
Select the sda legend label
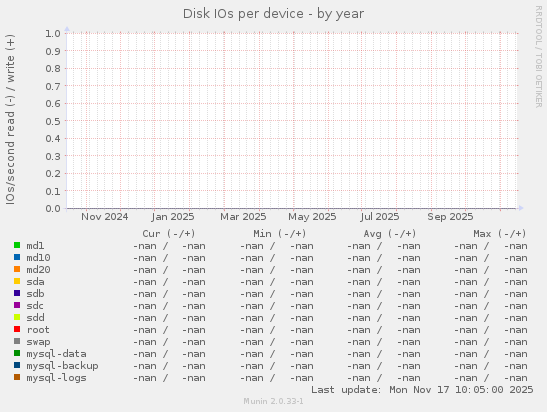[35, 282]
